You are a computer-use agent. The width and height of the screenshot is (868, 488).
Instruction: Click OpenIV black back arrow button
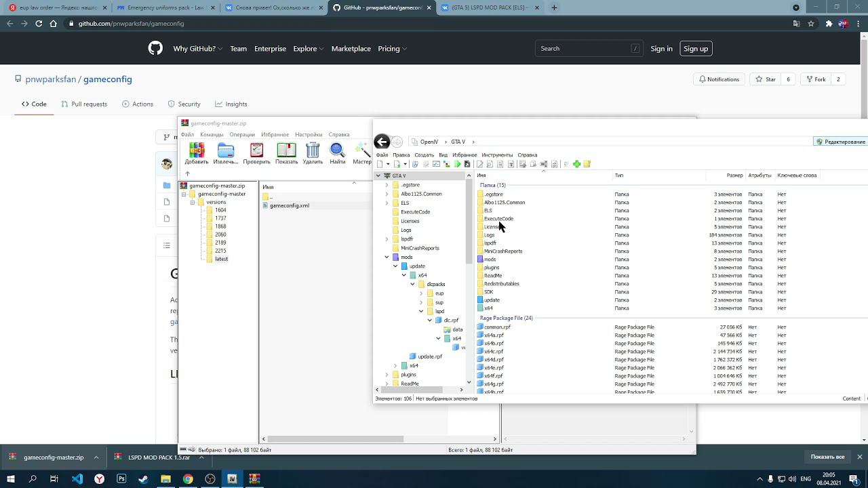pyautogui.click(x=382, y=142)
